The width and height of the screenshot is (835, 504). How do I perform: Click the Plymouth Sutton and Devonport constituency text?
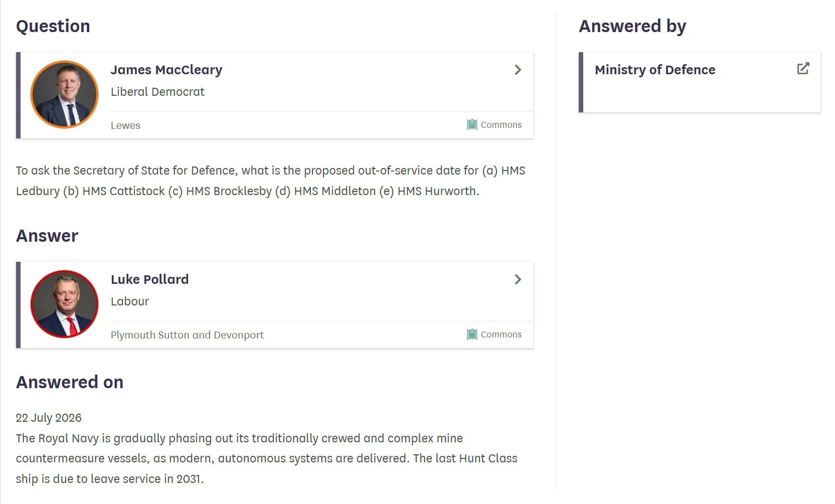tap(187, 335)
